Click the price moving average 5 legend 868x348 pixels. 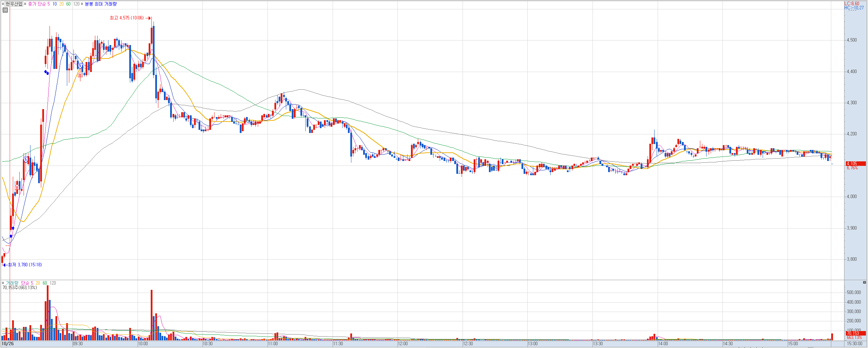click(49, 4)
